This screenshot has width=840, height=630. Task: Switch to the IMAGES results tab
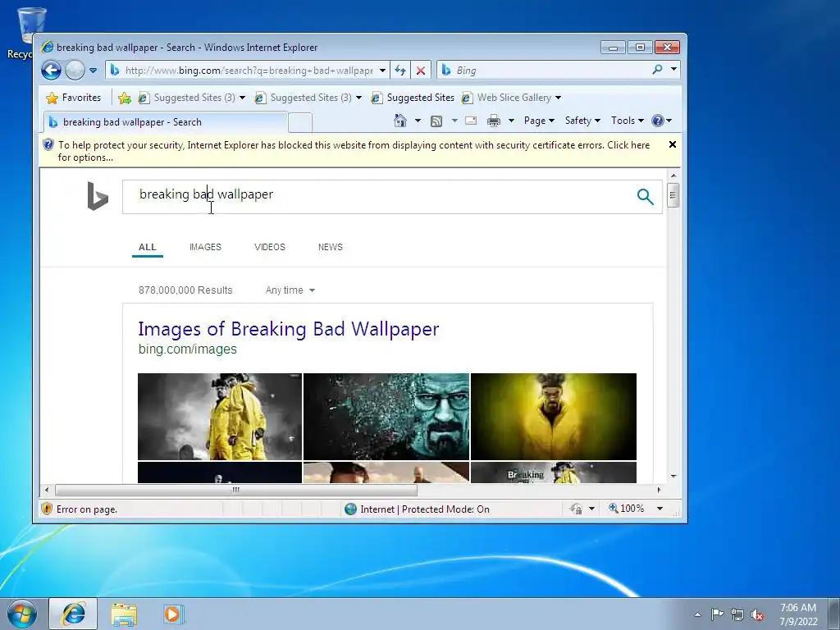point(205,247)
